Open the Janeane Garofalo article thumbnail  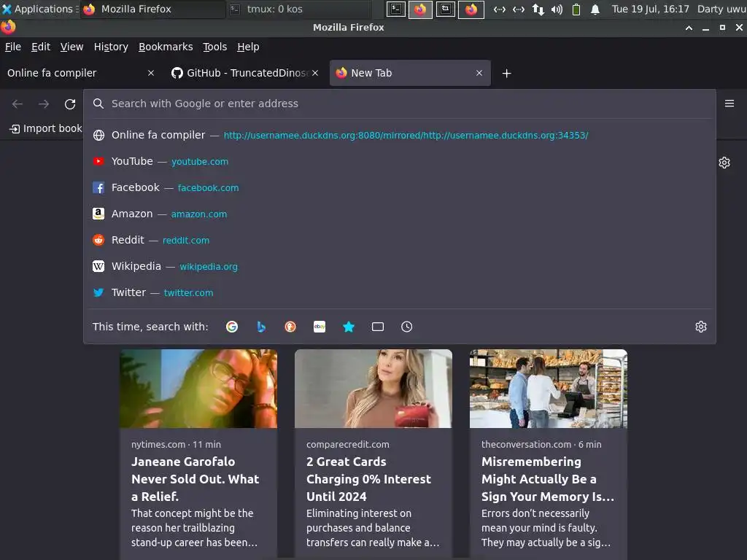tap(198, 389)
